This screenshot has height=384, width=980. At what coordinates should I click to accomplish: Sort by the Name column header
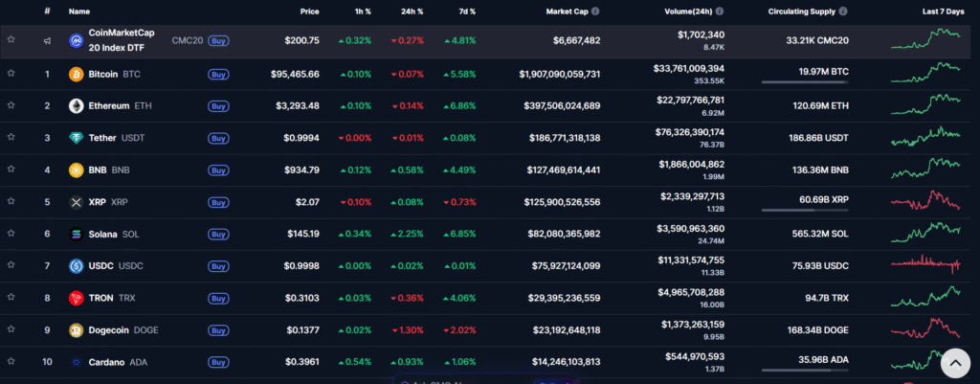[79, 11]
